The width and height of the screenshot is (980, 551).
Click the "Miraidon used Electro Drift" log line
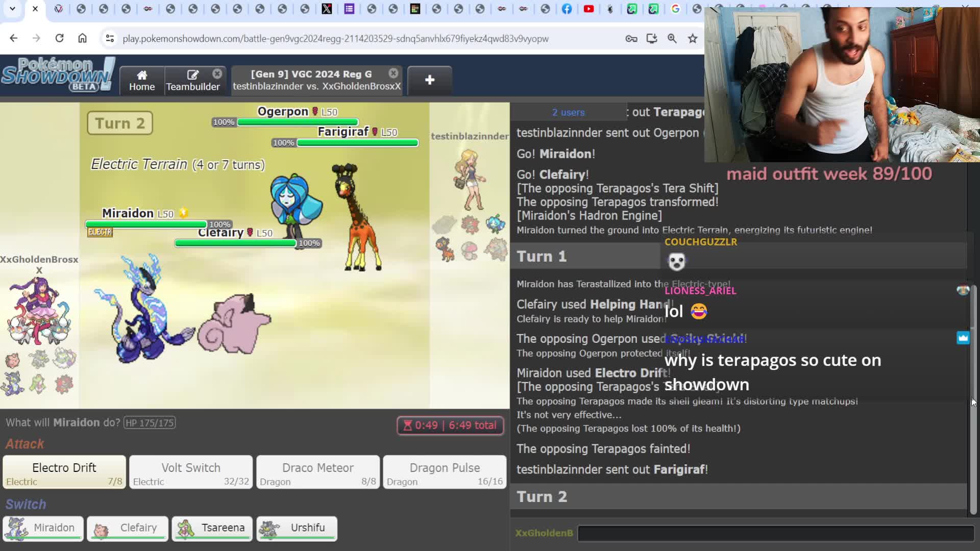tap(593, 373)
